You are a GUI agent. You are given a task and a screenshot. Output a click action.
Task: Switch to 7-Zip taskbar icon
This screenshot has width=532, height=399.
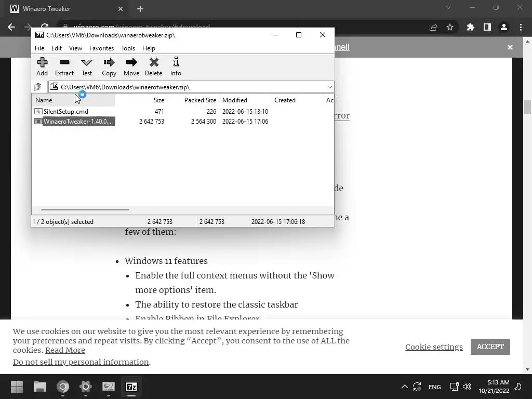tap(131, 387)
